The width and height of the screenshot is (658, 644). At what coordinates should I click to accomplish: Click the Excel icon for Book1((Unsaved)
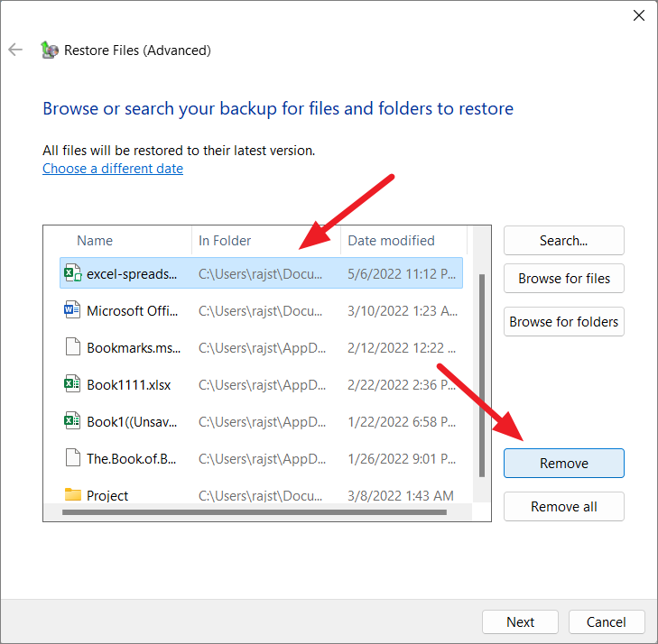pyautogui.click(x=72, y=421)
